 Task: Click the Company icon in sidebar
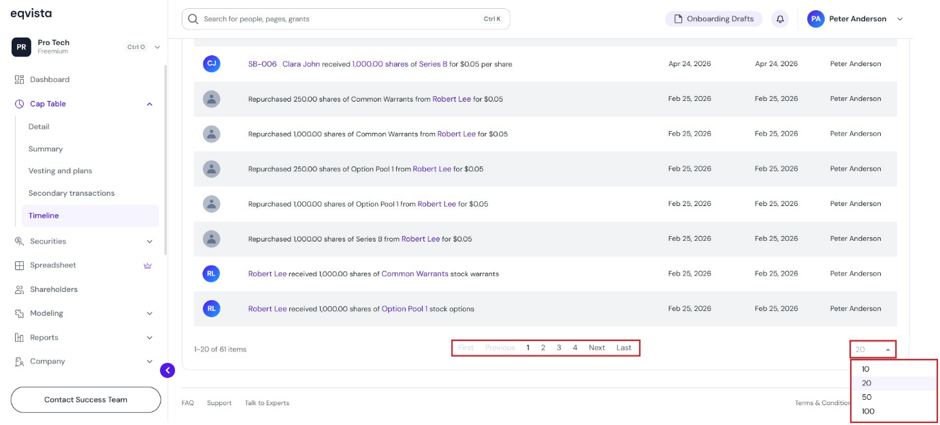(x=19, y=361)
